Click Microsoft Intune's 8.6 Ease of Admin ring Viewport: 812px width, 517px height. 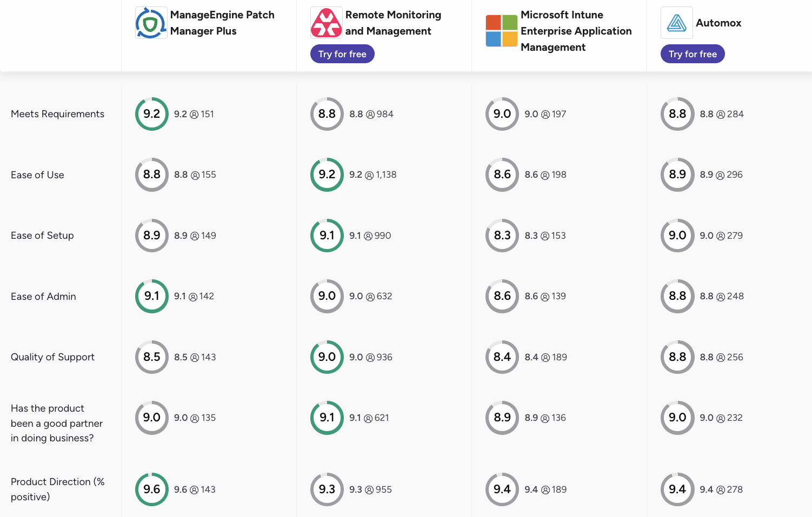click(502, 296)
